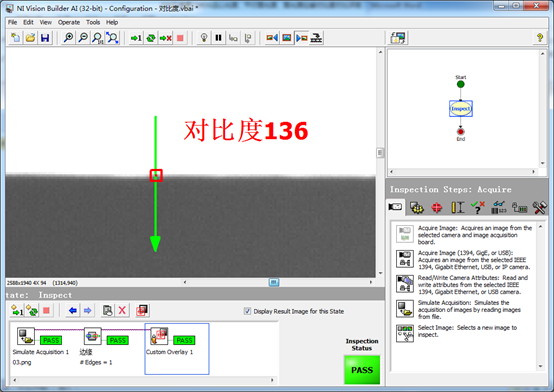This screenshot has width=554, height=392.
Task: Click the Zoom In magnifier icon
Action: click(68, 38)
